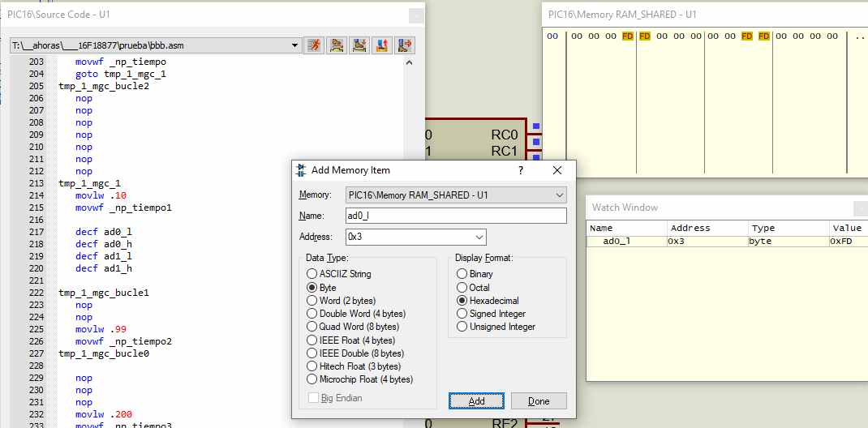Click the Type column header in the Watch Window
Viewport: 868px width, 428px height.
point(788,228)
